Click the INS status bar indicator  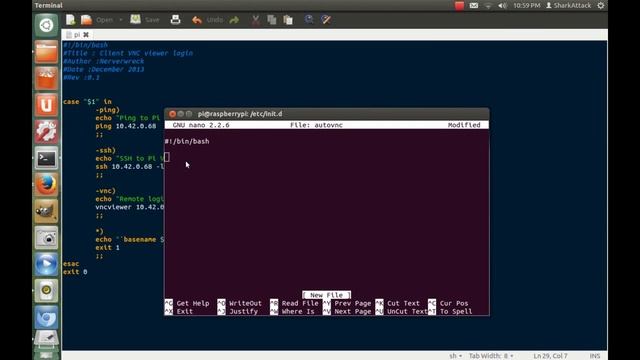[x=595, y=356]
